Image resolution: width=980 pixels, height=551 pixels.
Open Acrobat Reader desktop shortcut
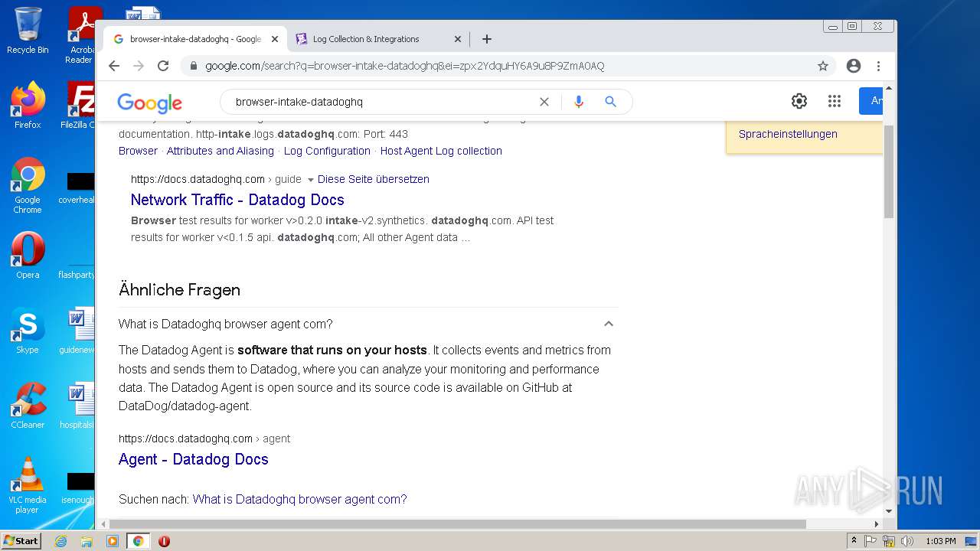pyautogui.click(x=81, y=34)
